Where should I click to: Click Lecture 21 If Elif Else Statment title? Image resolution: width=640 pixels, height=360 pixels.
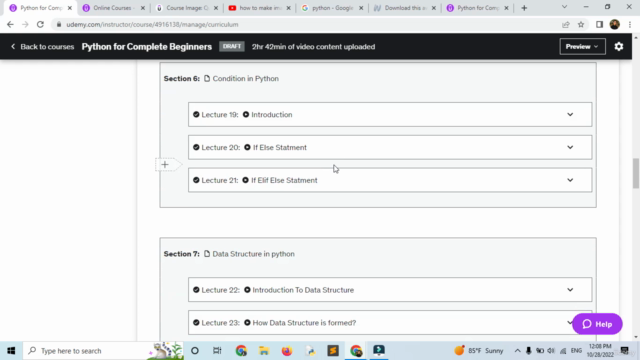click(x=284, y=180)
